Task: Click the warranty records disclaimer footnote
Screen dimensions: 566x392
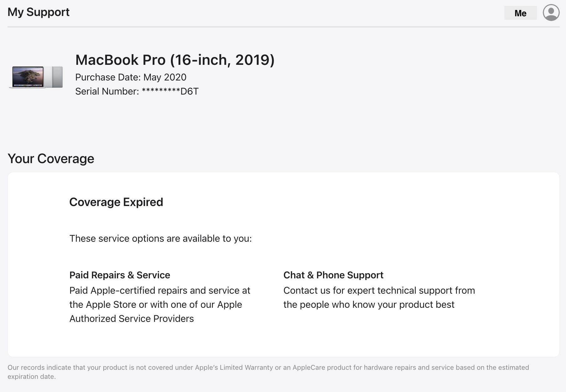Action: pos(268,368)
